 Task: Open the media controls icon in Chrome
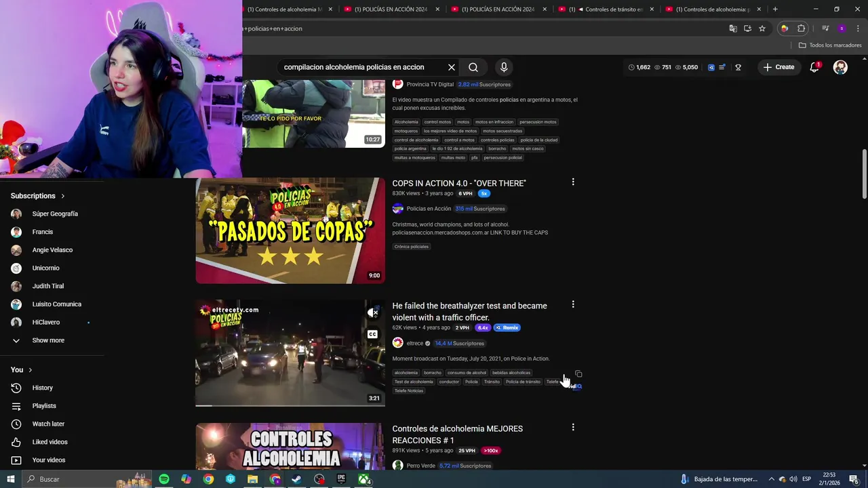click(x=825, y=28)
